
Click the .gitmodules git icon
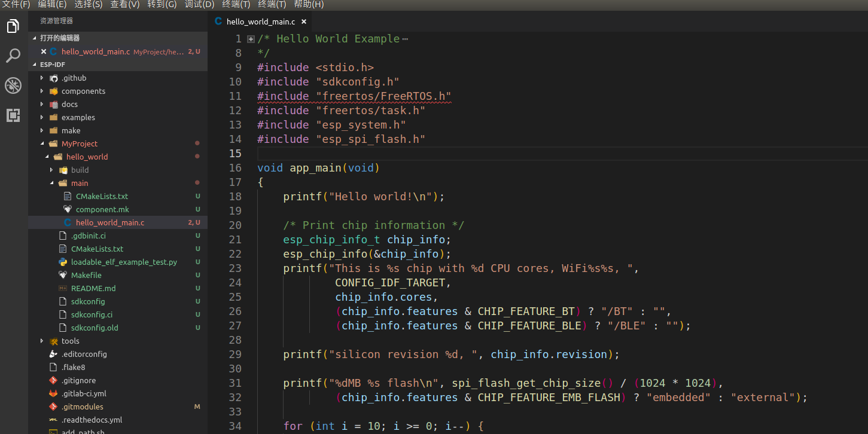[x=53, y=407]
